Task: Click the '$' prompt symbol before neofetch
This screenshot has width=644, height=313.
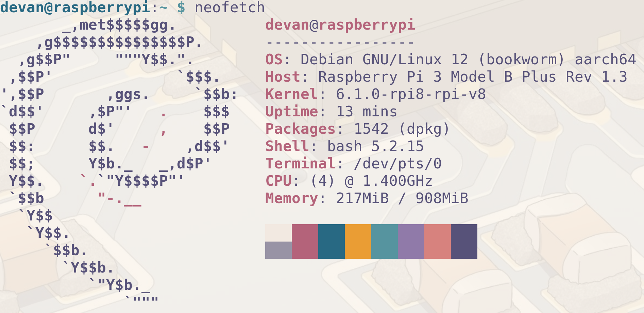Action: pyautogui.click(x=181, y=7)
